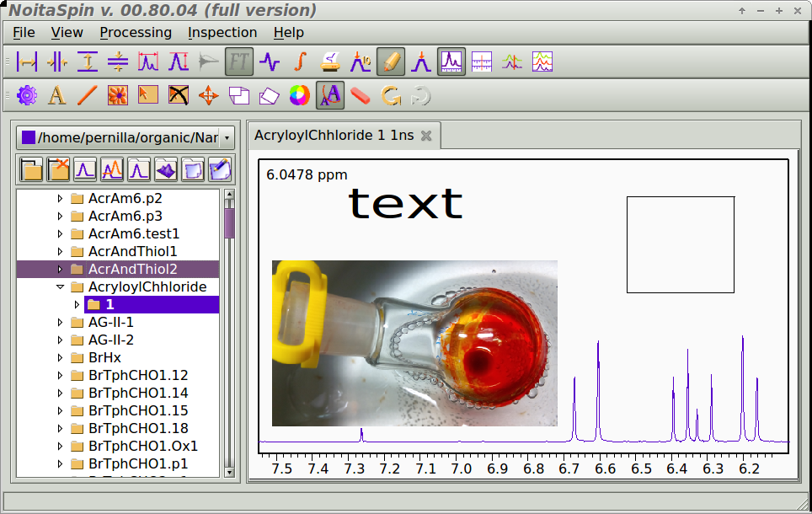The width and height of the screenshot is (812, 514).
Task: Click the single purple peak spectrum icon
Action: click(x=85, y=169)
